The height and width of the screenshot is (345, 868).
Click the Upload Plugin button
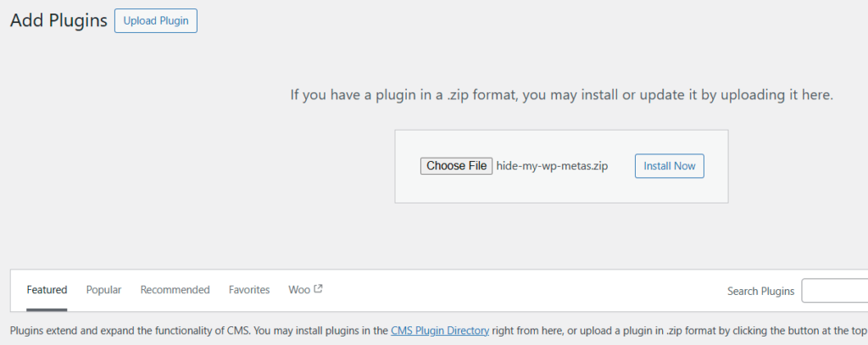pyautogui.click(x=156, y=21)
